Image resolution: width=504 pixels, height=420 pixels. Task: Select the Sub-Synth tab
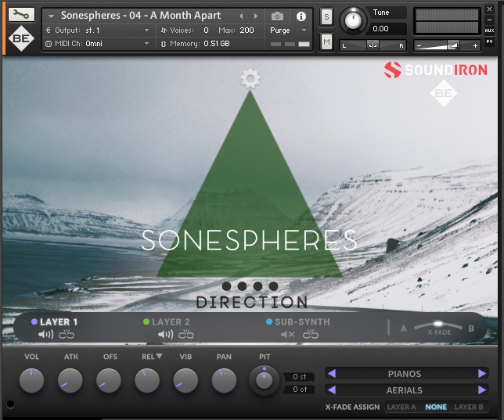tap(298, 321)
